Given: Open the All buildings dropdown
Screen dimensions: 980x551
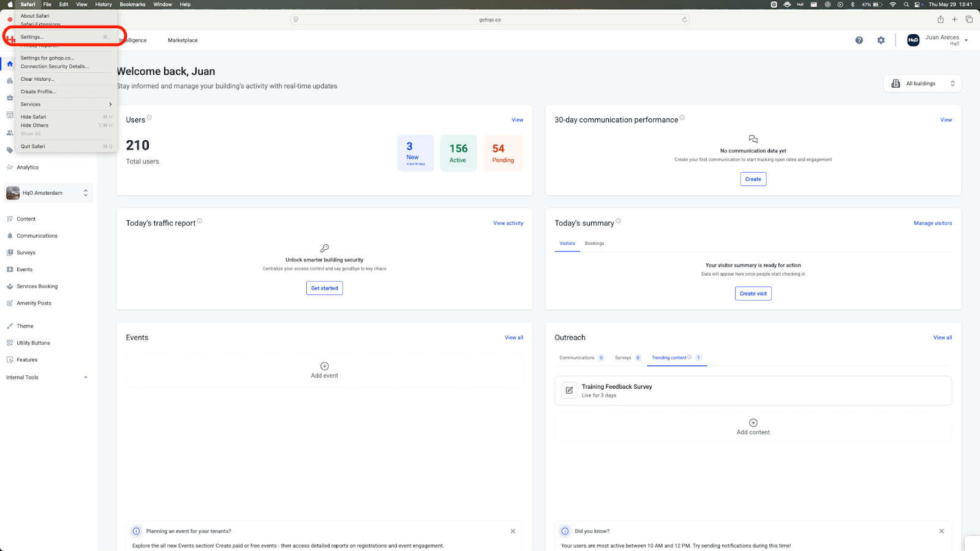Looking at the screenshot, I should tap(922, 84).
